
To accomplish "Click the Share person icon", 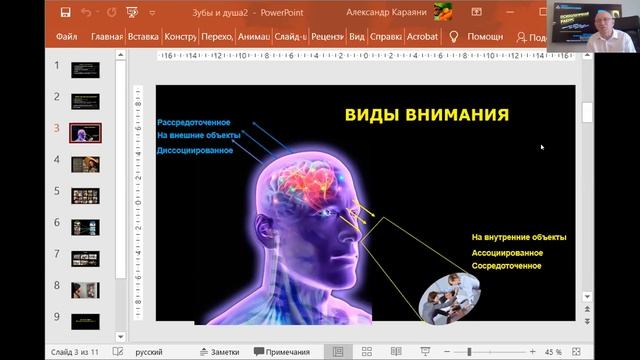I will (x=521, y=38).
